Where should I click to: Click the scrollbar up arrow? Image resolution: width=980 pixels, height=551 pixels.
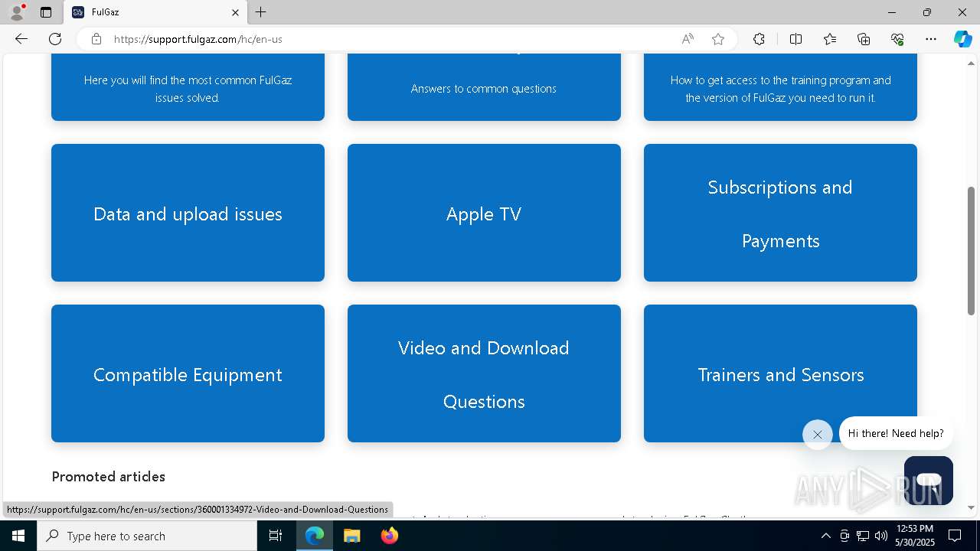972,64
